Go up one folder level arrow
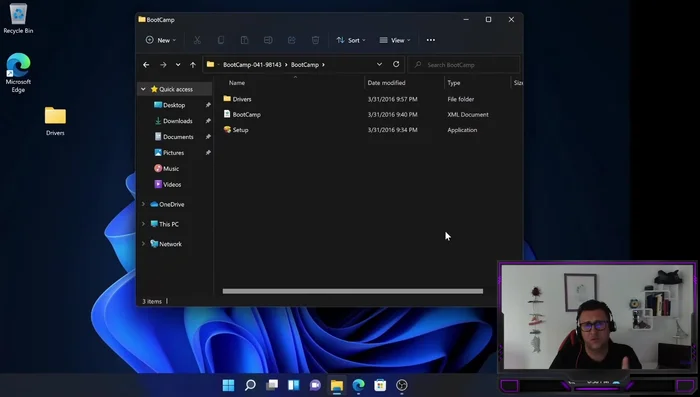Image resolution: width=700 pixels, height=397 pixels. coord(193,65)
